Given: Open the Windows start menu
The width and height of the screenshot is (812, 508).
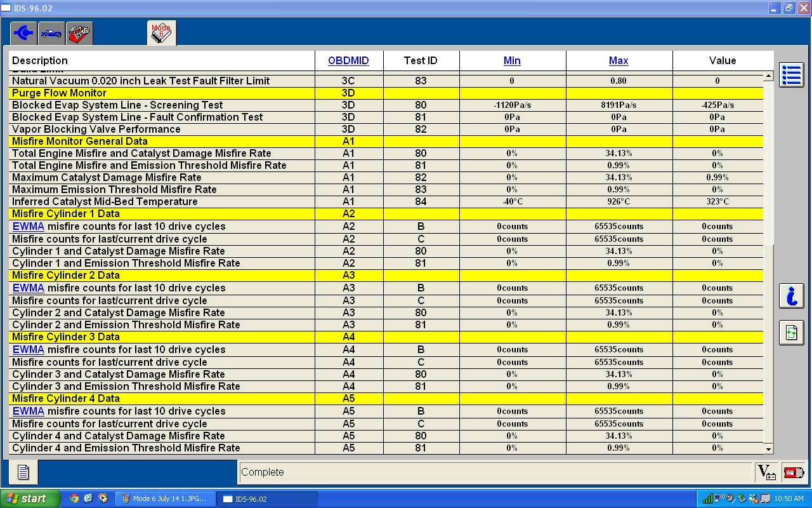Looking at the screenshot, I should pyautogui.click(x=30, y=498).
